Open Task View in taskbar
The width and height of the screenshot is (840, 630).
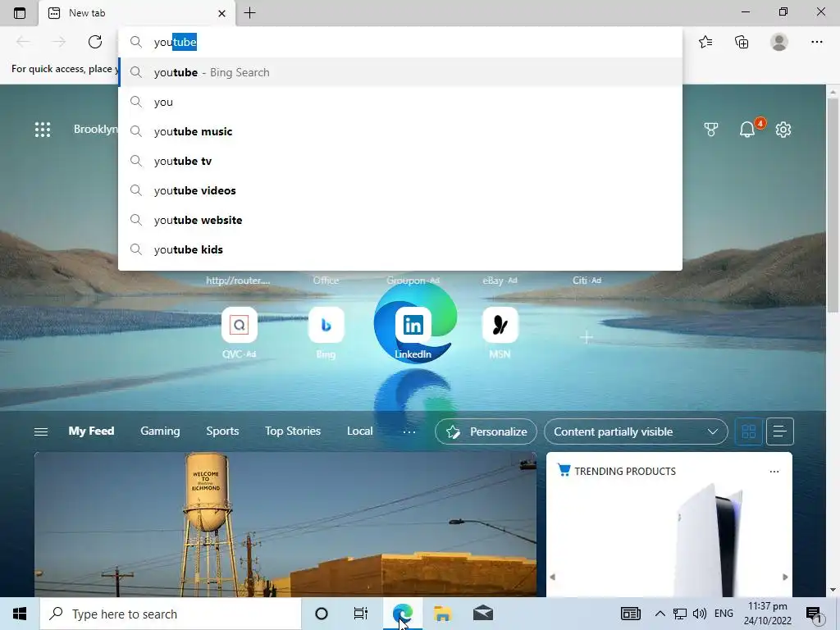coord(361,614)
